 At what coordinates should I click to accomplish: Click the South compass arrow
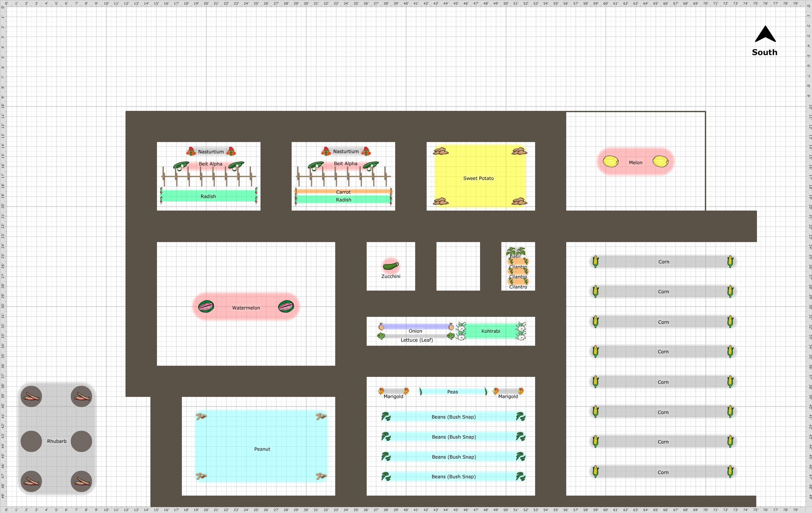pos(765,34)
